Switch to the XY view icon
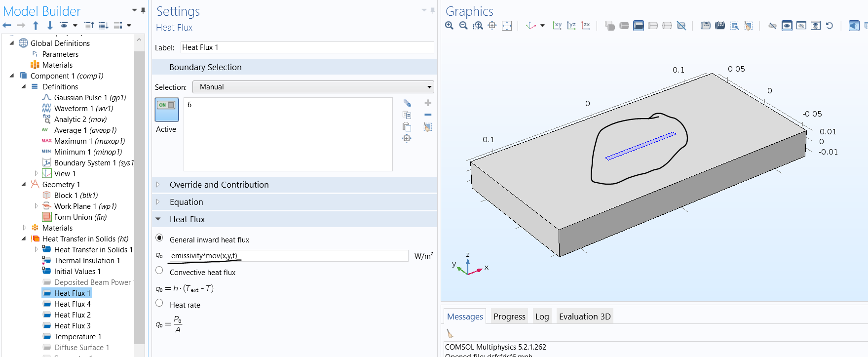868x357 pixels. tap(557, 26)
